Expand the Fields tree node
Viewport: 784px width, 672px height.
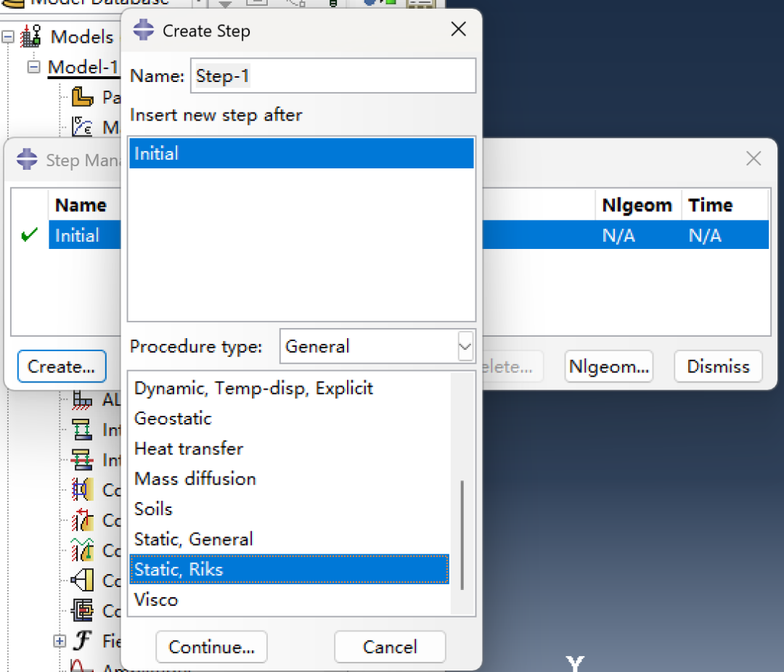60,641
